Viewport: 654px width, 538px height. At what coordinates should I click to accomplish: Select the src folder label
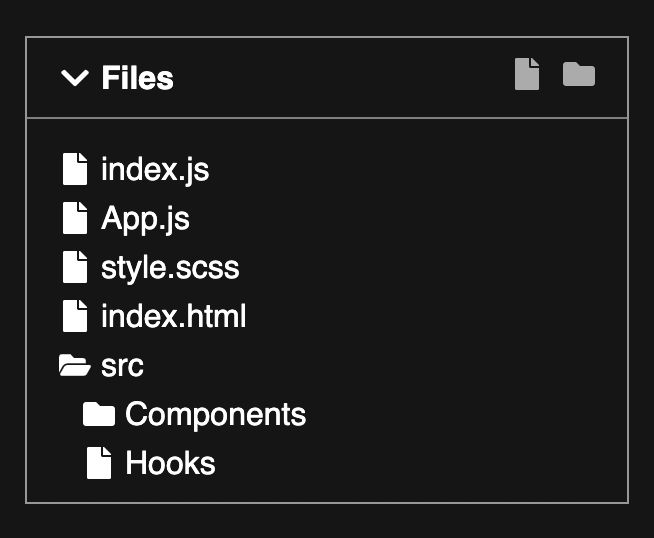(122, 367)
